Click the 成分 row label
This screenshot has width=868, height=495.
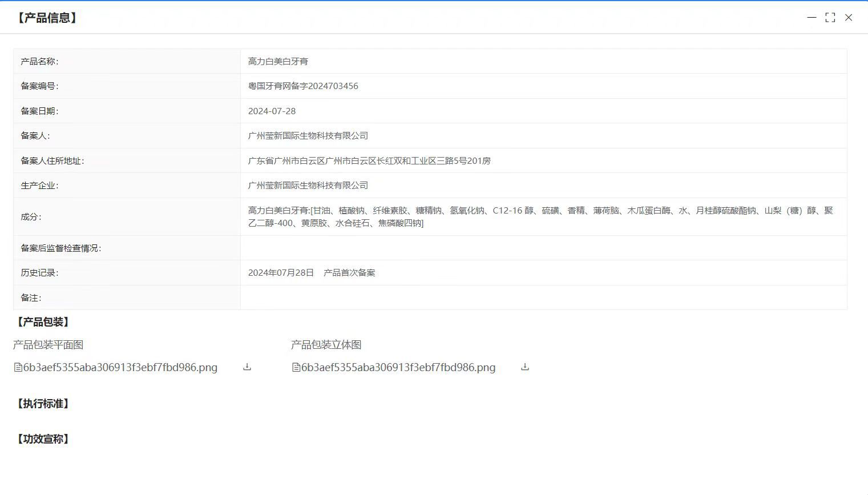click(x=31, y=217)
